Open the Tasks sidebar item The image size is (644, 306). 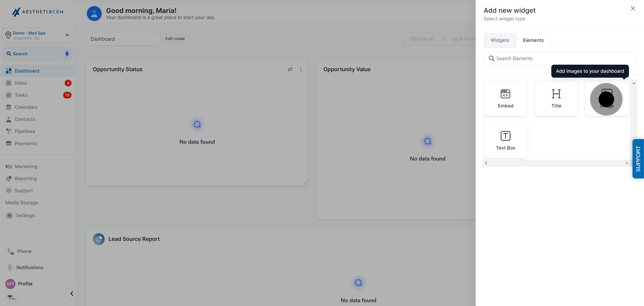[38, 95]
